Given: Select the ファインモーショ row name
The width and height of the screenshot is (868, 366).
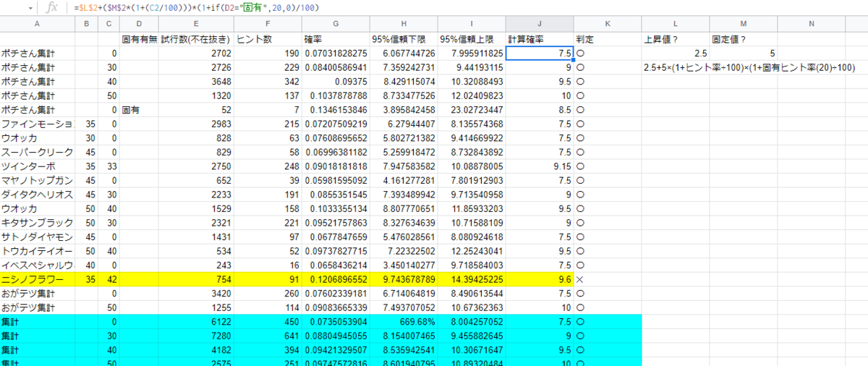Looking at the screenshot, I should coord(37,124).
